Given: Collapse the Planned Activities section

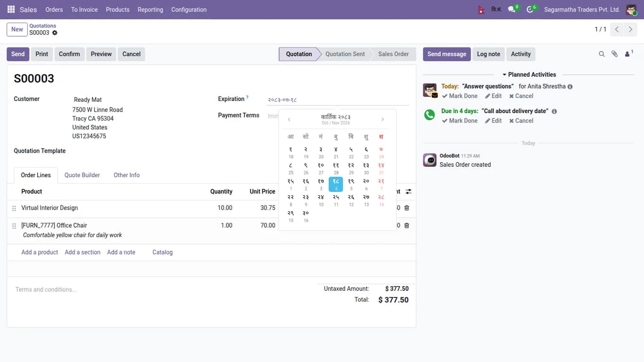Looking at the screenshot, I should pos(529,74).
